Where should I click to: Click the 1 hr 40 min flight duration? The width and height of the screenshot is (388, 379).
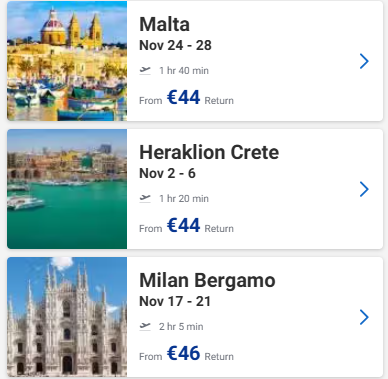pyautogui.click(x=184, y=71)
